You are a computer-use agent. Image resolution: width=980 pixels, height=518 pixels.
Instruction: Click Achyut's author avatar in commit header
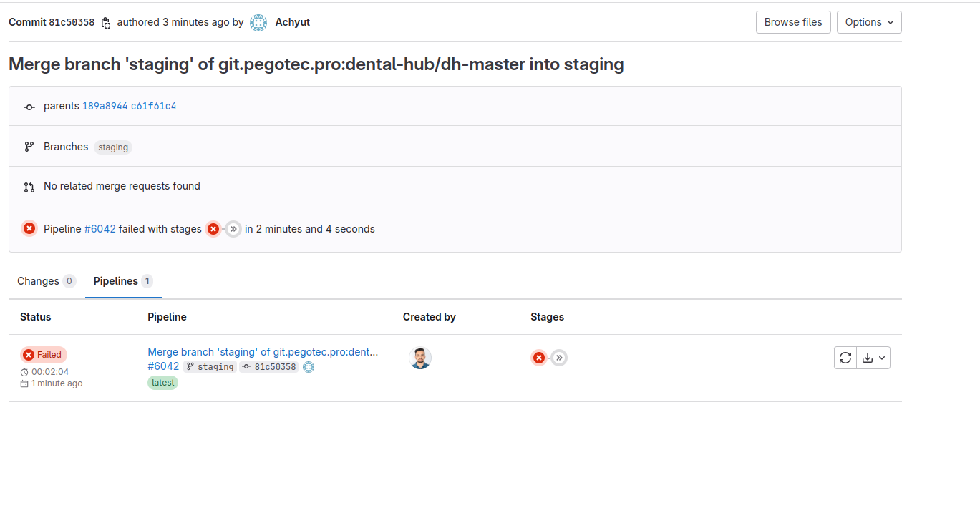(x=258, y=23)
